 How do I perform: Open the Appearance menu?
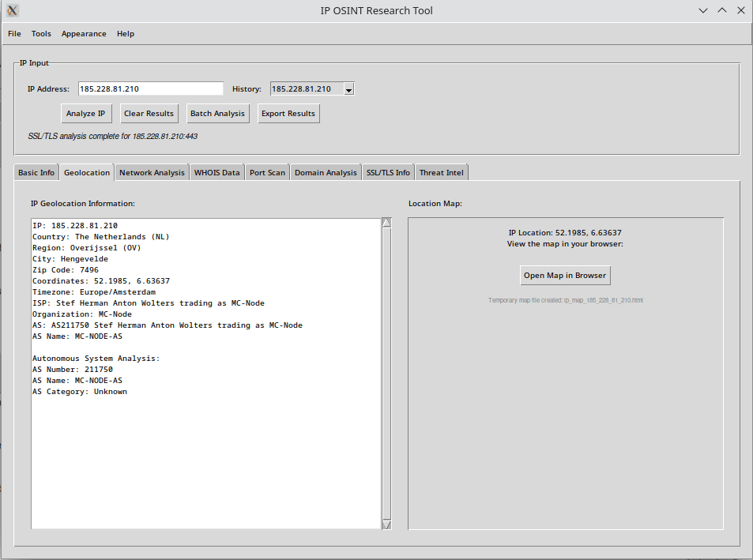[84, 34]
